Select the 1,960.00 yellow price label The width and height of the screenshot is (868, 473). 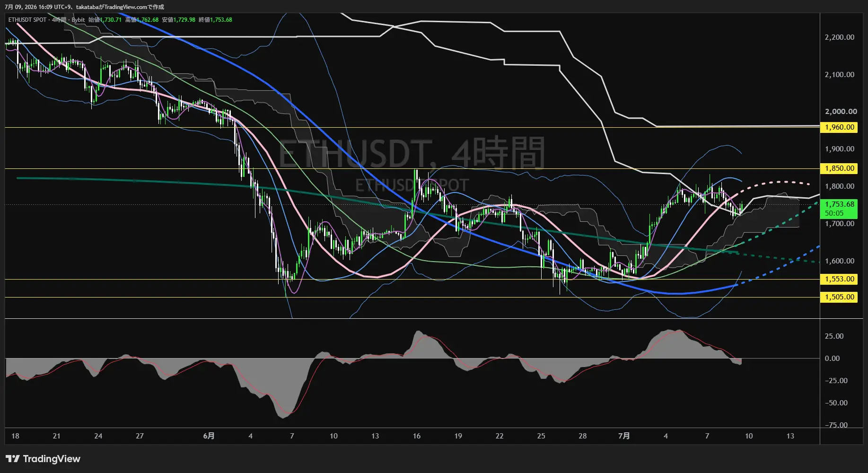[x=839, y=127]
